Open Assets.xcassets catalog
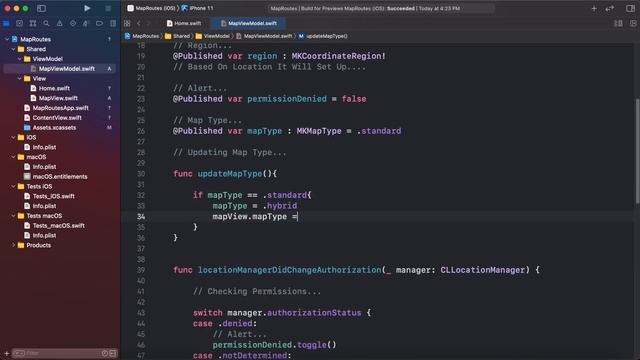Image resolution: width=640 pixels, height=360 pixels. tap(54, 127)
